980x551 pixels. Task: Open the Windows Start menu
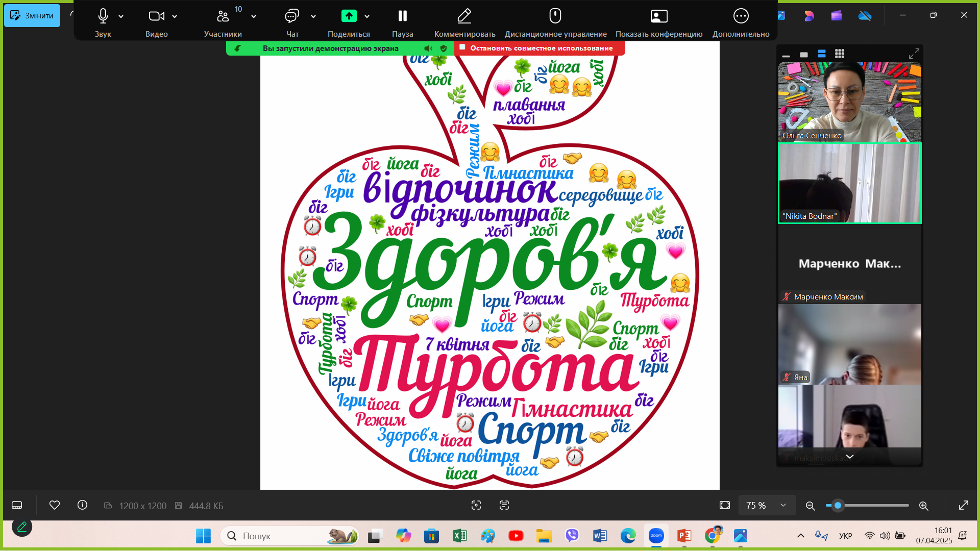tap(203, 536)
